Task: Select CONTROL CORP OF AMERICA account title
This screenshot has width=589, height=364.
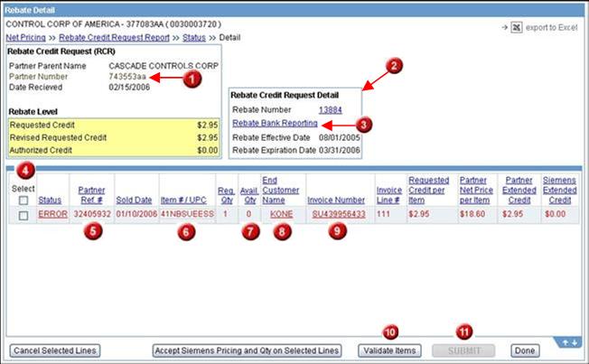Action: (114, 24)
